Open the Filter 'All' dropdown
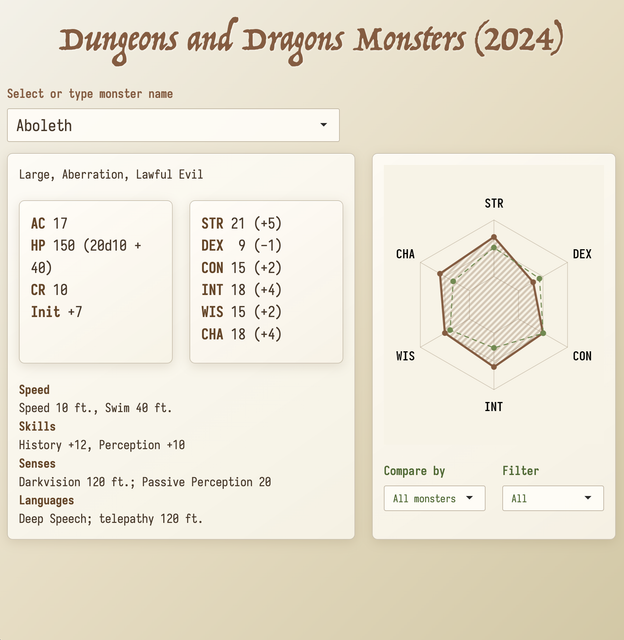This screenshot has width=624, height=640. click(553, 498)
